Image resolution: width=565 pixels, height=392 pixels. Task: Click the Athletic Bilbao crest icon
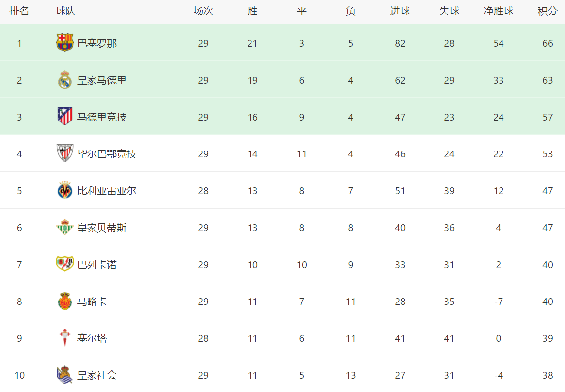point(65,153)
